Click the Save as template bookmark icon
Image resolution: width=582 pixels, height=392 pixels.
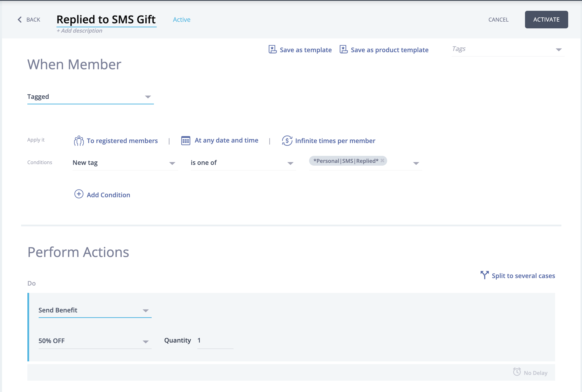point(272,49)
